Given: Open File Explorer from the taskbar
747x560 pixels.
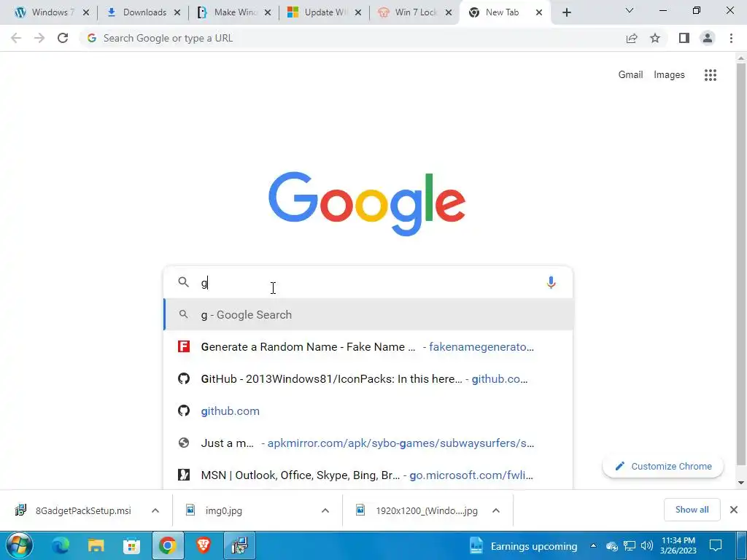Looking at the screenshot, I should [x=96, y=545].
